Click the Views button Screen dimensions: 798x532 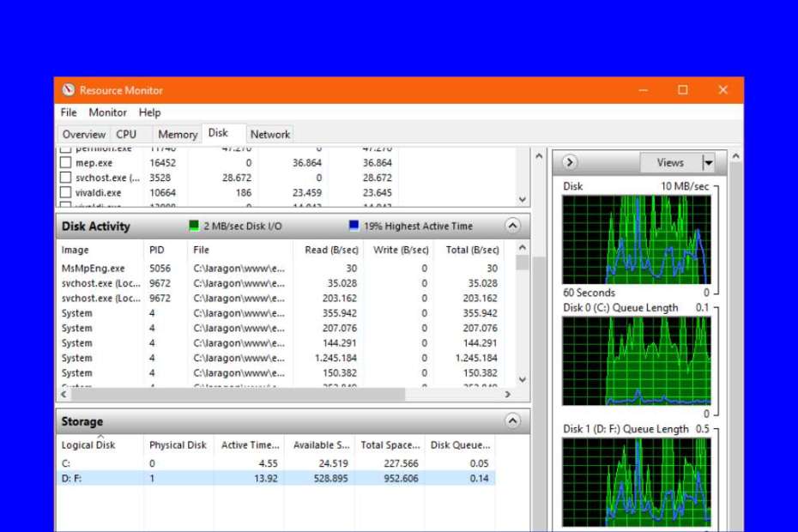(x=670, y=162)
